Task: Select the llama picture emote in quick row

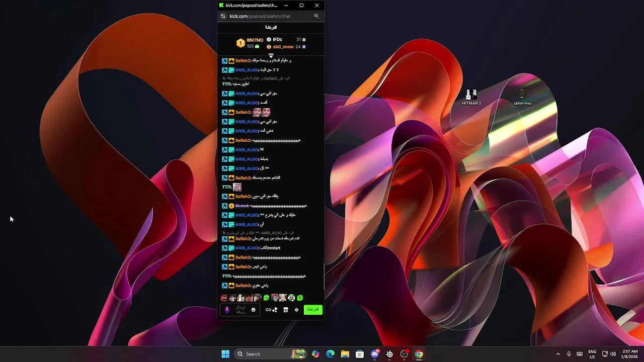Action: click(x=241, y=298)
